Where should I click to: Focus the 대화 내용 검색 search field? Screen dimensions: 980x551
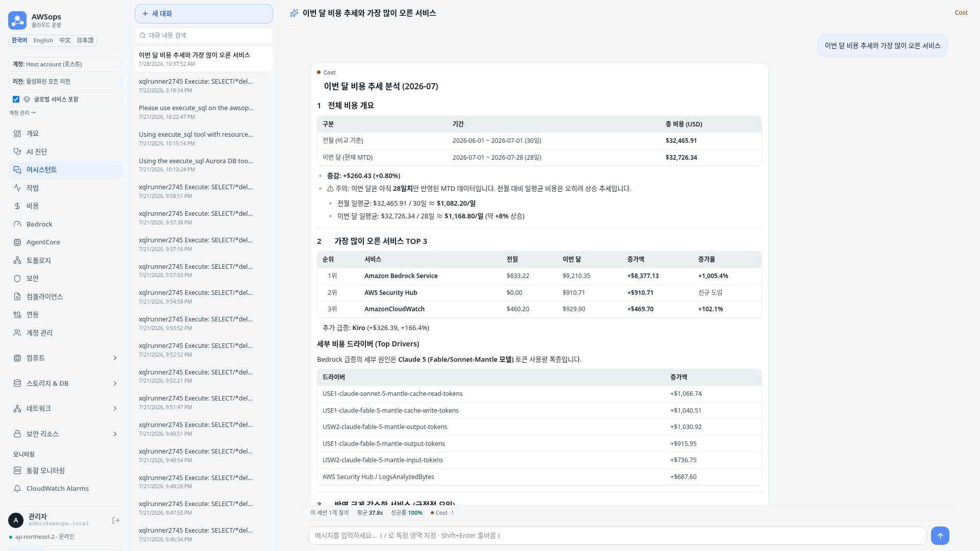pos(204,36)
